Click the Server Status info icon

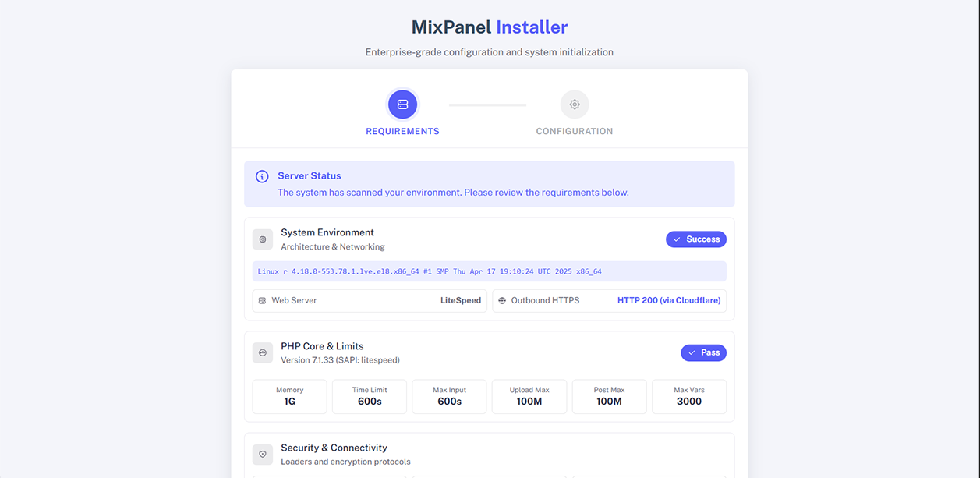pos(262,177)
